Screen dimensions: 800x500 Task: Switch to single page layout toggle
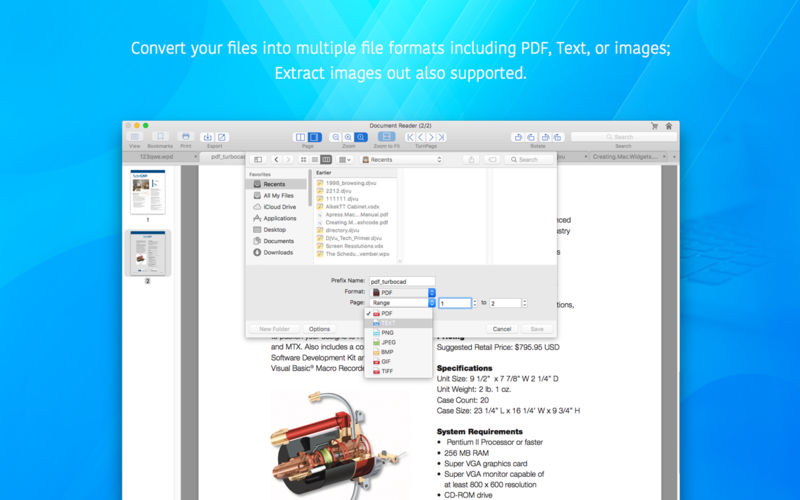(x=315, y=137)
